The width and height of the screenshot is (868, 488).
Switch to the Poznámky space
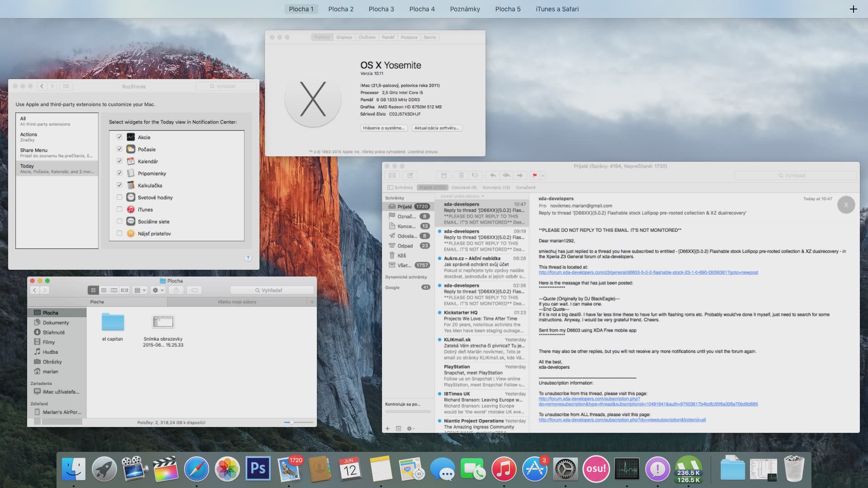[x=465, y=9]
